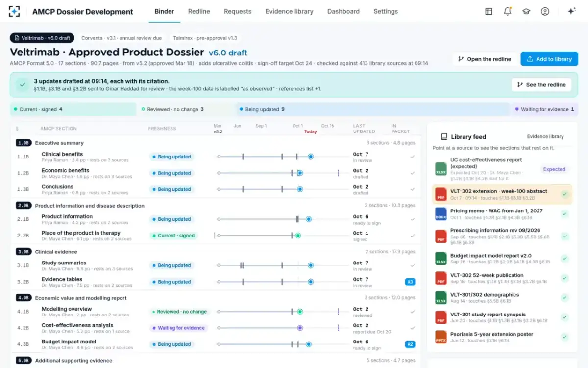Switch to the Redline tab
The image size is (588, 368).
[x=199, y=11]
